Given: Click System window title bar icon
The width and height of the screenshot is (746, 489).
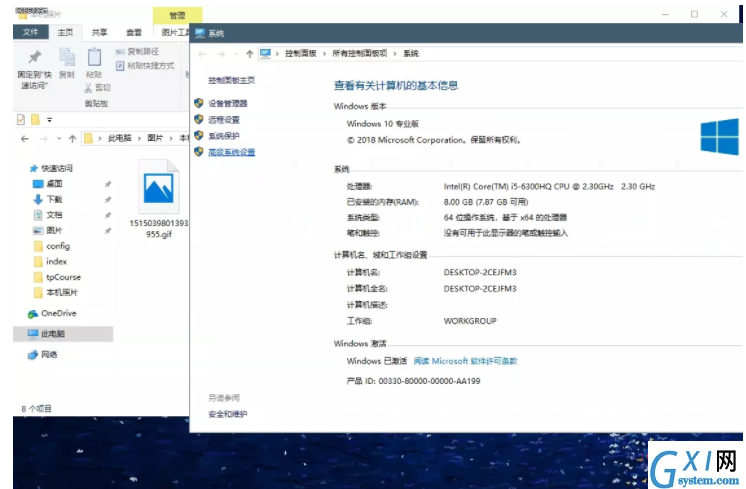Looking at the screenshot, I should [x=200, y=33].
